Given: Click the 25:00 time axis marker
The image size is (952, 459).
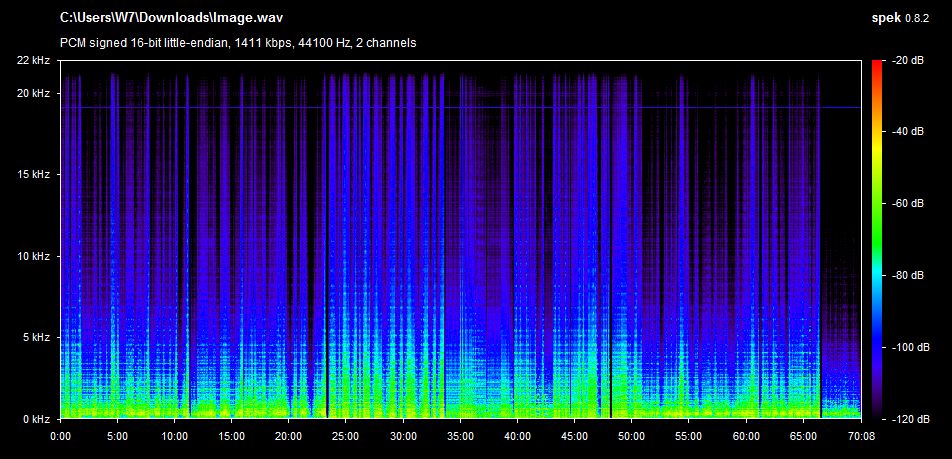Looking at the screenshot, I should pos(346,436).
